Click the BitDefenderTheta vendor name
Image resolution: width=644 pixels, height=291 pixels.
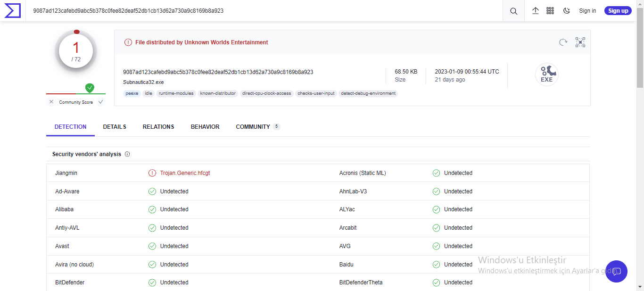[x=361, y=283]
